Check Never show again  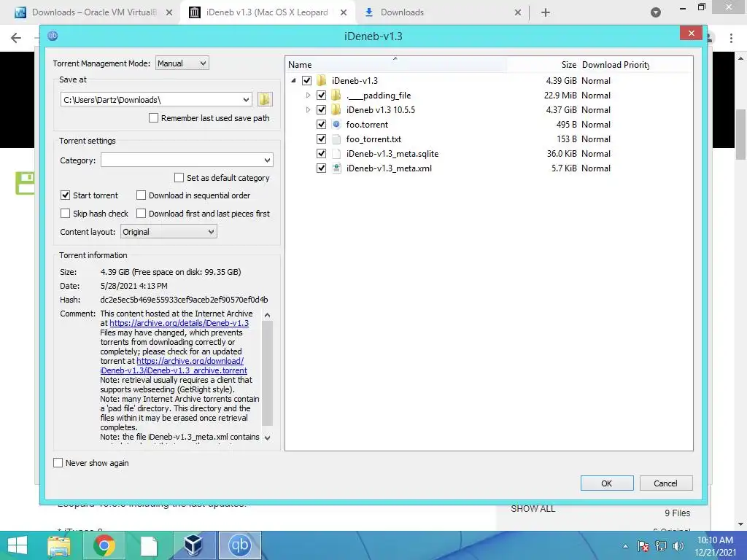click(58, 463)
